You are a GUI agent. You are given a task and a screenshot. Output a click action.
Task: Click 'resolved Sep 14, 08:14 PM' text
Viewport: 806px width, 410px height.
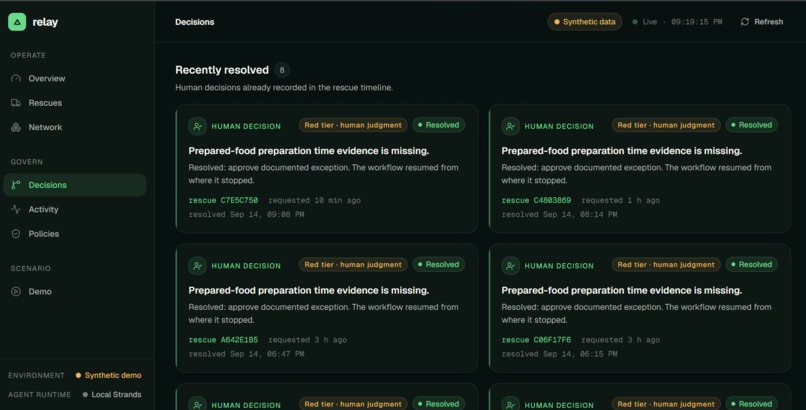pos(559,214)
